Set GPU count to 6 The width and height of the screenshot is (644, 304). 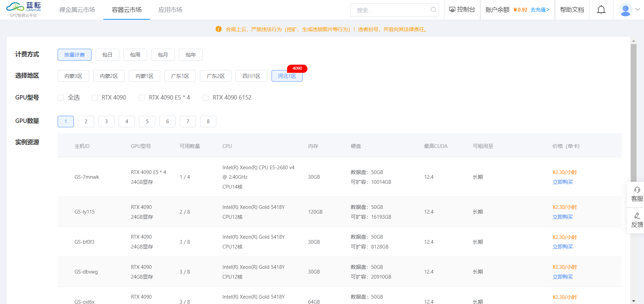167,122
